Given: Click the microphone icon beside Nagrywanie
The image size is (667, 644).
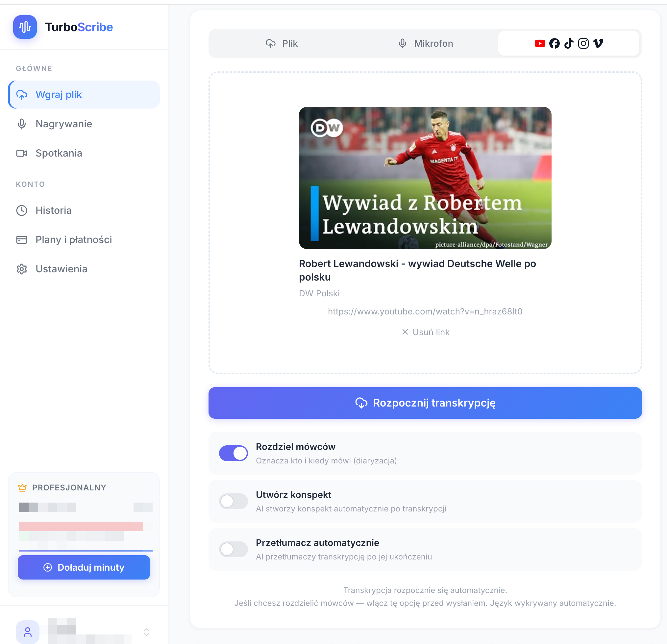Looking at the screenshot, I should pyautogui.click(x=22, y=124).
